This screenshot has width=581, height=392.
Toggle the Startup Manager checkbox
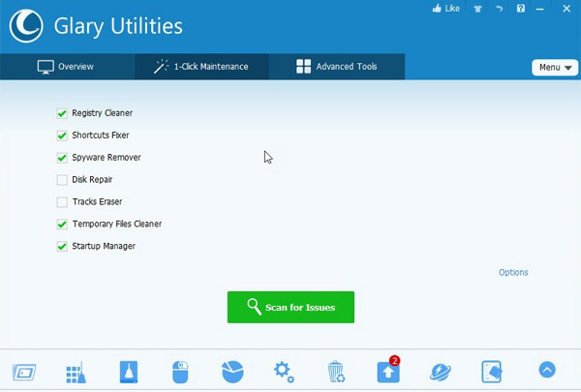pos(62,247)
